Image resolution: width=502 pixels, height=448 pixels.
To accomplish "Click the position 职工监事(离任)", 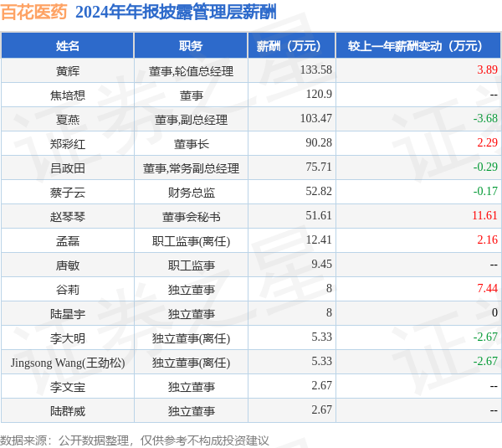I will (x=191, y=241).
